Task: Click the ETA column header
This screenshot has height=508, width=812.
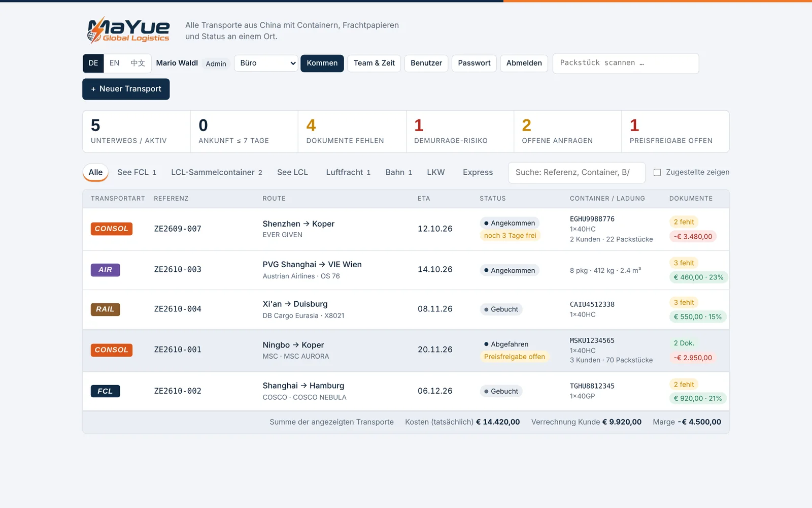Action: (424, 199)
